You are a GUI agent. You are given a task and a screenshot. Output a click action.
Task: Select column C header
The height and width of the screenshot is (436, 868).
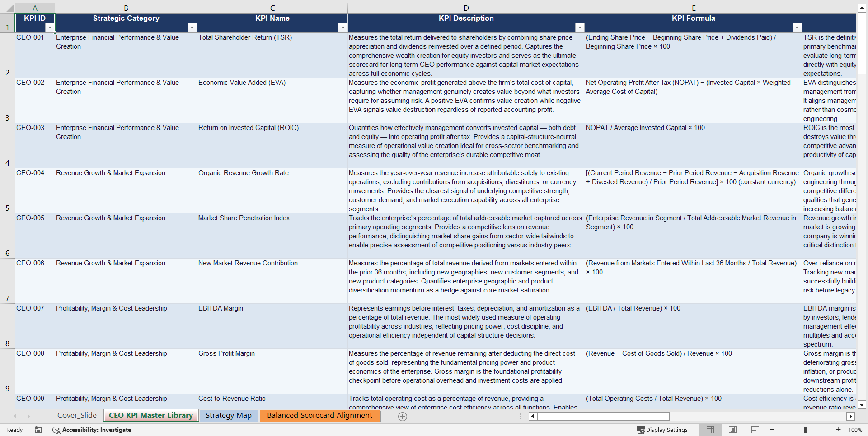tap(272, 8)
